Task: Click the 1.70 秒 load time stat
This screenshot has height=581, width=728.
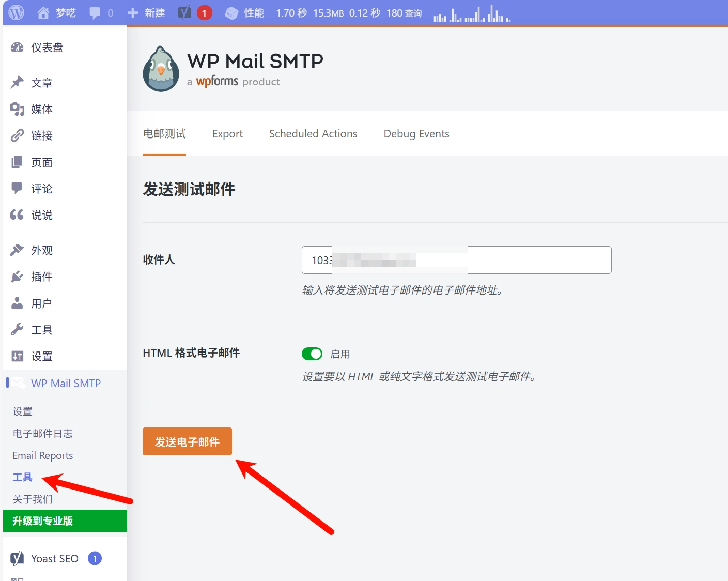Action: 291,13
